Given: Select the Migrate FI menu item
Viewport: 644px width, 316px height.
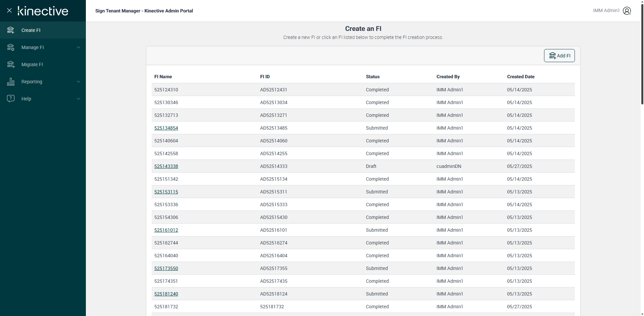Looking at the screenshot, I should click(32, 64).
